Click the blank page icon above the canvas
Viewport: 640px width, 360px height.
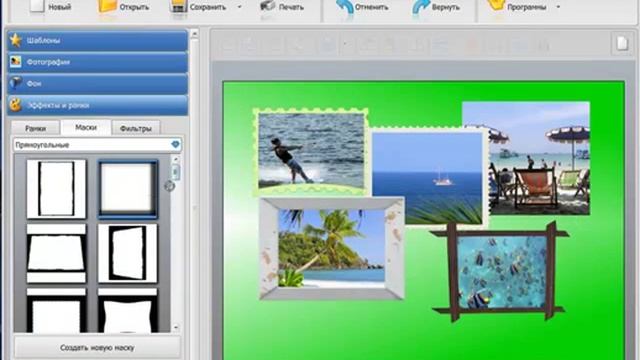pos(622,43)
